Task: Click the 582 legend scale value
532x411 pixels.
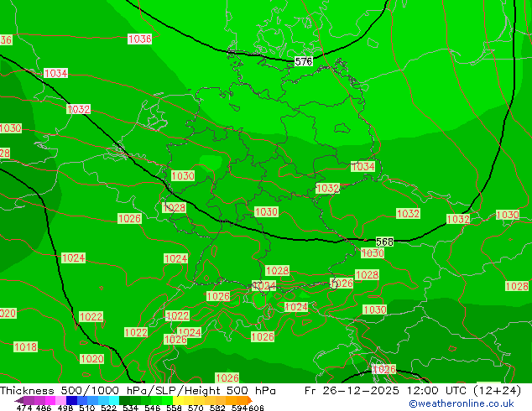Action: pyautogui.click(x=217, y=408)
